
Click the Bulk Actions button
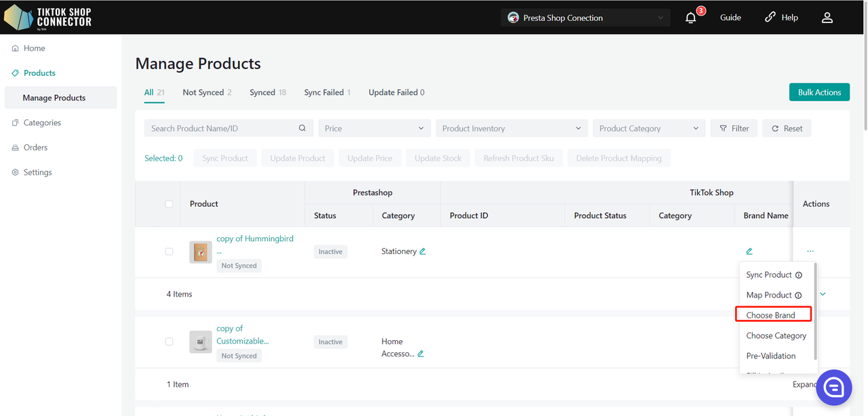click(819, 92)
